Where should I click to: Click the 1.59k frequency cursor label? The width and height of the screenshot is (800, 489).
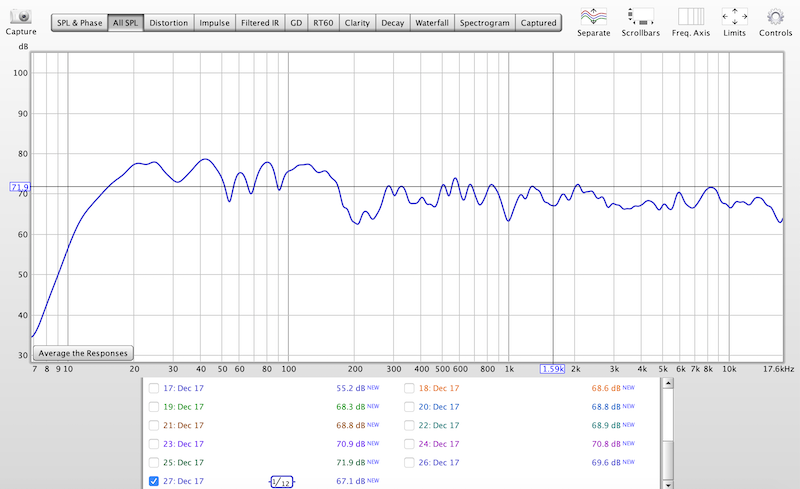click(553, 369)
